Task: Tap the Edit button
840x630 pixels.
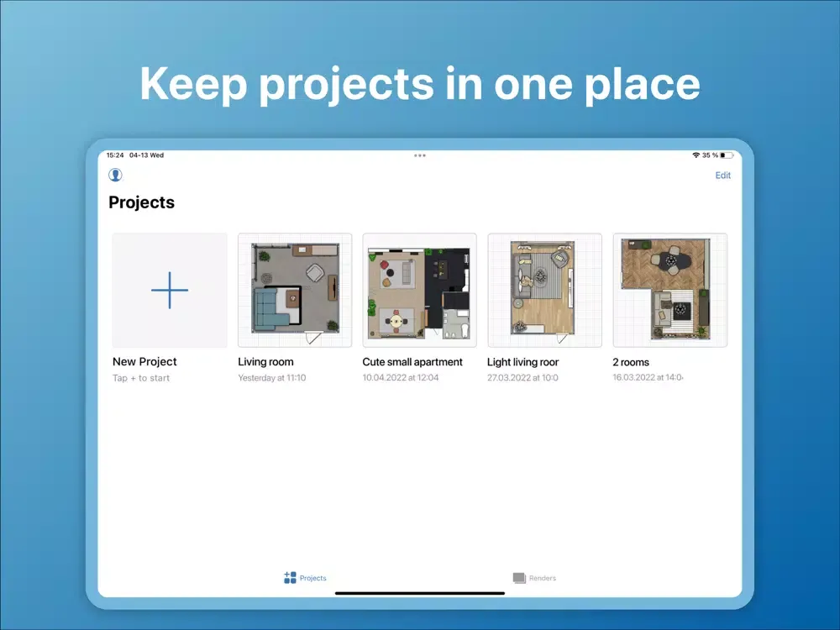Action: pos(722,176)
